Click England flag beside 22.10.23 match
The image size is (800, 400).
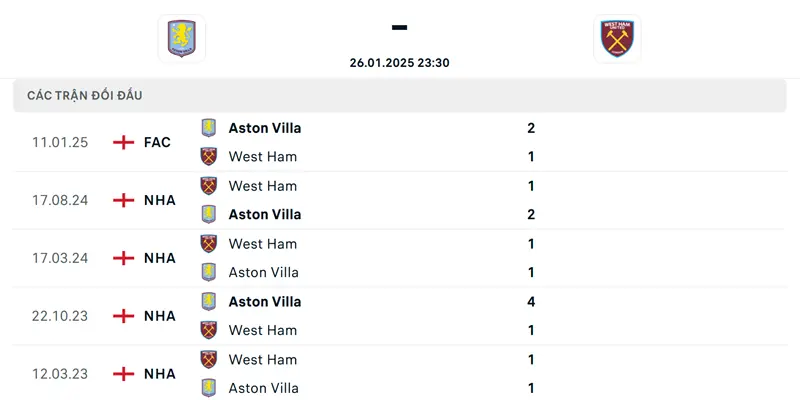pyautogui.click(x=123, y=316)
